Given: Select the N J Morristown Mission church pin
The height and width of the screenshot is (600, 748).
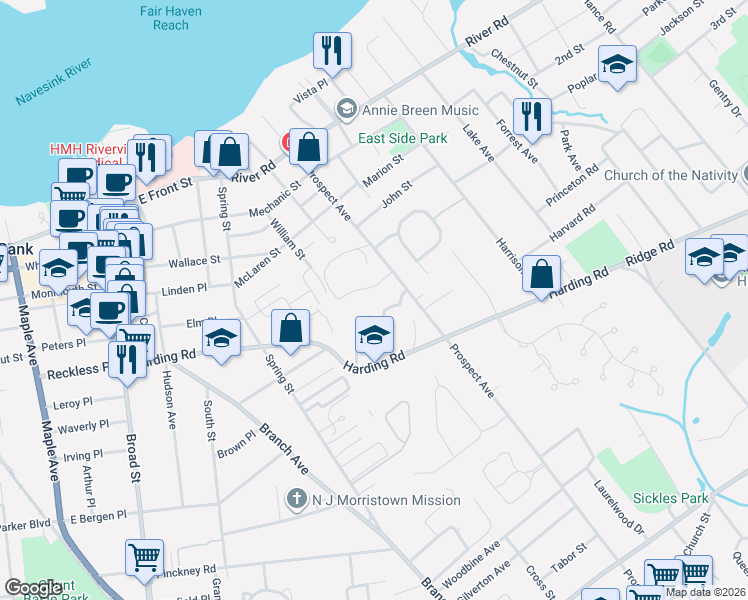Looking at the screenshot, I should click(297, 500).
